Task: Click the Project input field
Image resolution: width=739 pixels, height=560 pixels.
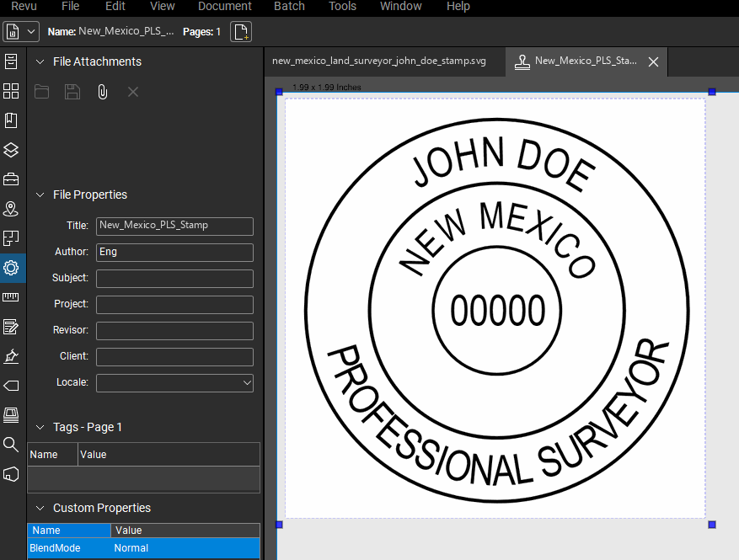Action: click(x=175, y=305)
